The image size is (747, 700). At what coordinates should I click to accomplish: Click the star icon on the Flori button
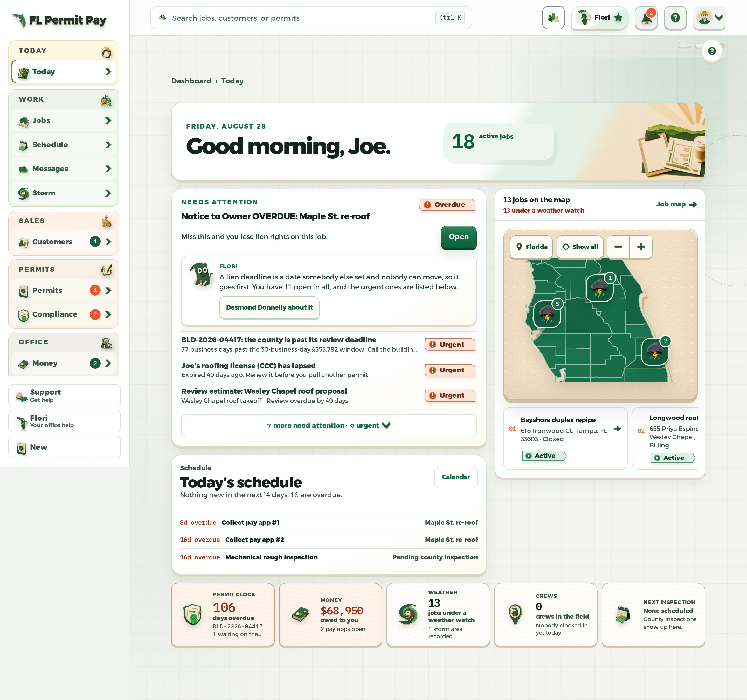(618, 18)
